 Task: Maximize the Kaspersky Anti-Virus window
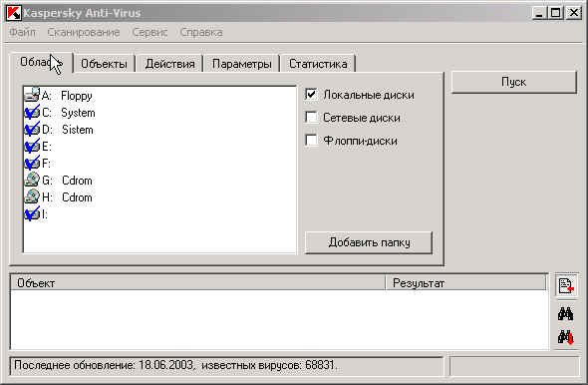[x=555, y=13]
